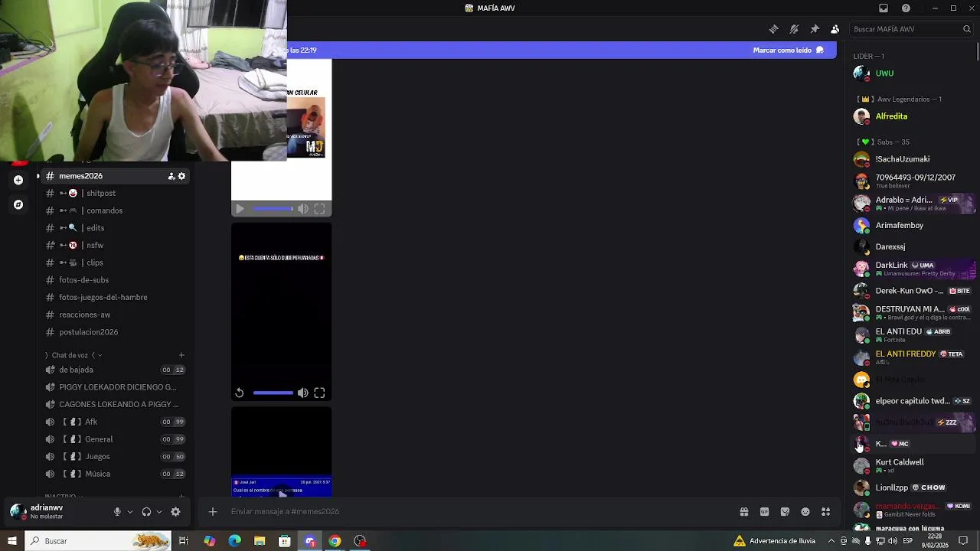Image resolution: width=980 pixels, height=551 pixels.
Task: Join the Música voice channel
Action: 115,474
